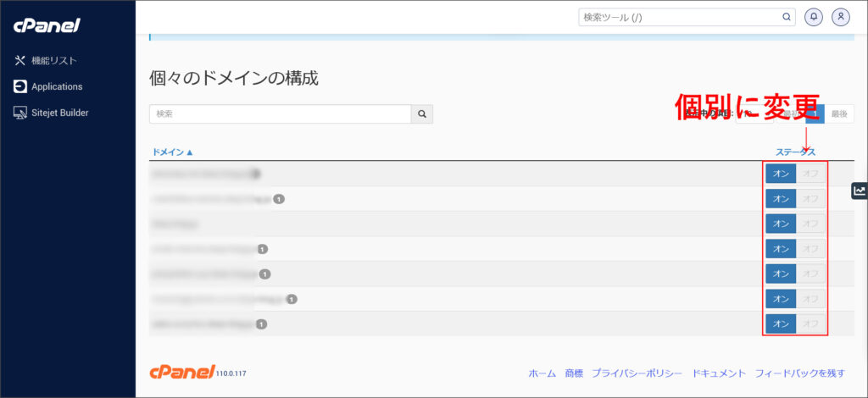Click the badge 1 on the fourth domain row
This screenshot has width=868, height=398.
tap(263, 249)
